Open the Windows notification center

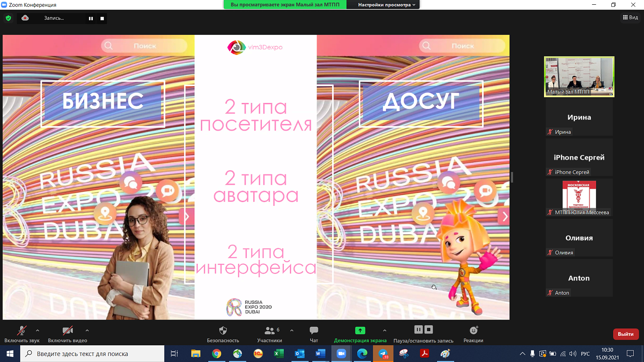coord(630,354)
